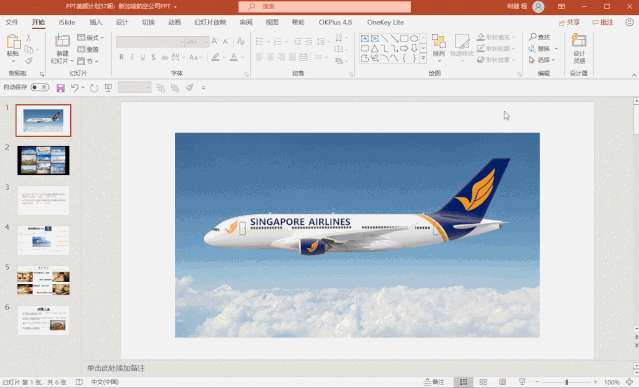Viewport: 639px width, 388px height.
Task: Click the Comments (批注) button
Action: pyautogui.click(x=603, y=22)
